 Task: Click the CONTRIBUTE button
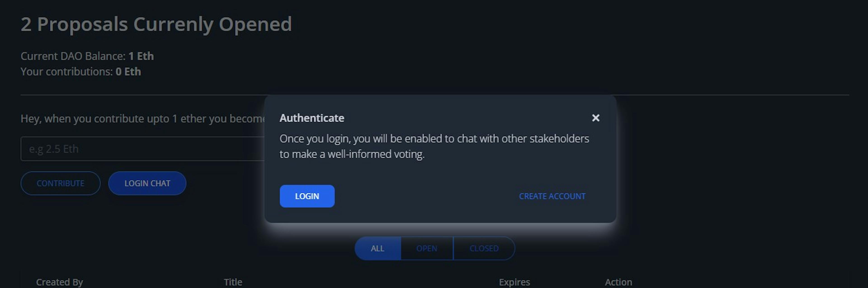click(60, 183)
